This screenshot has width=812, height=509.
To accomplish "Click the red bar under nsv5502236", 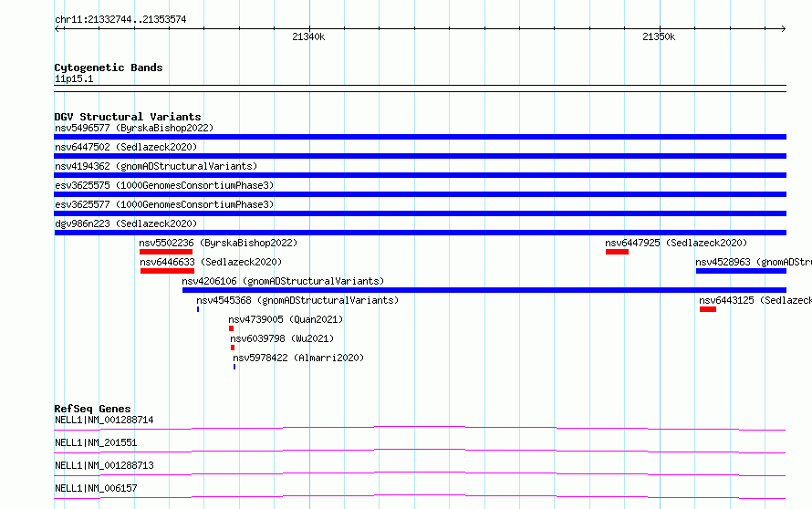I will click(166, 252).
